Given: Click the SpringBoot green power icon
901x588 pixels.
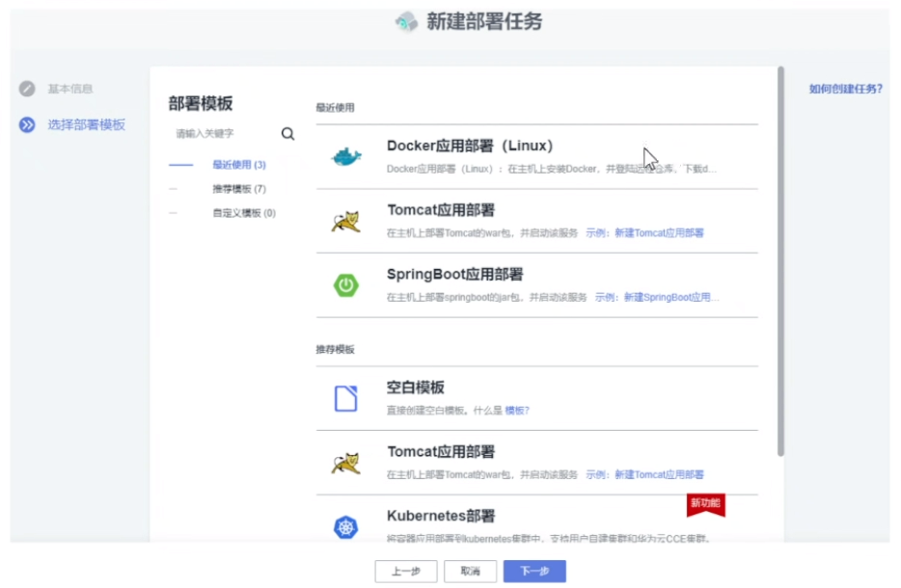Looking at the screenshot, I should click(346, 284).
